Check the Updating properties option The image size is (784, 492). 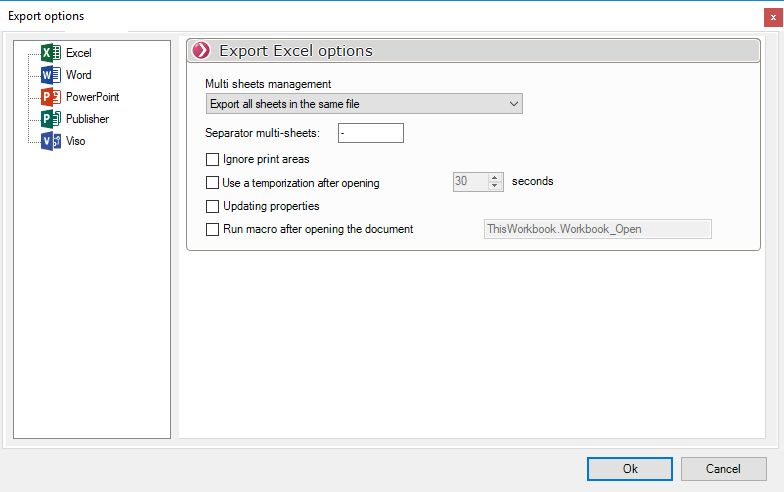click(x=212, y=207)
